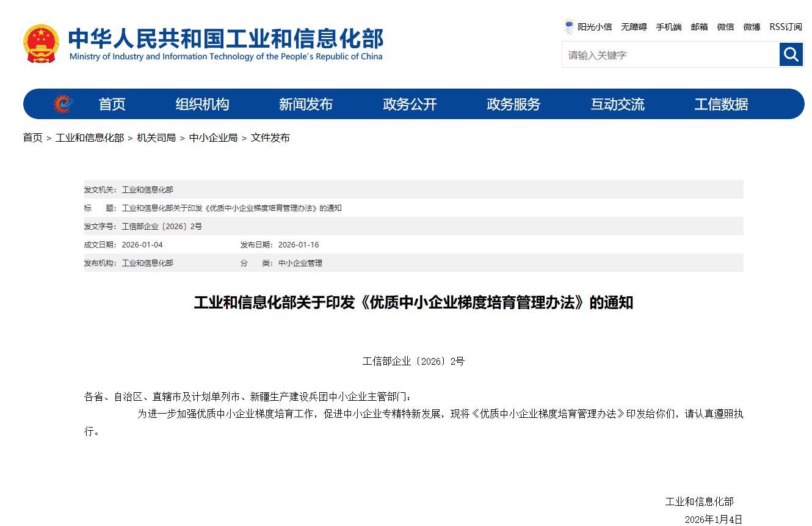Click the 邮箱 link in header
The height and width of the screenshot is (526, 812).
tap(699, 27)
